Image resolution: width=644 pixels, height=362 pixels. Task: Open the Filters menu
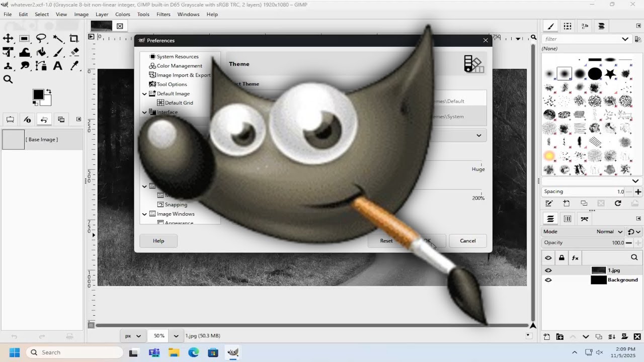(x=163, y=14)
